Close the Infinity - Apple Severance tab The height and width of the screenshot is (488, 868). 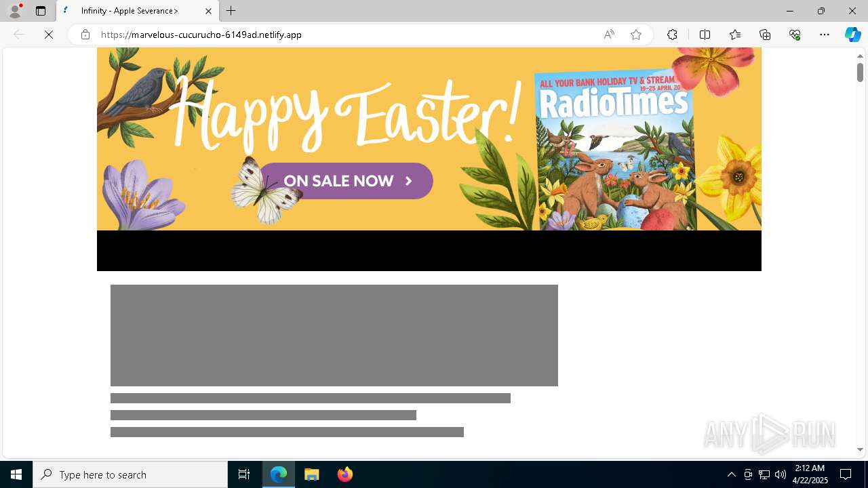(208, 11)
